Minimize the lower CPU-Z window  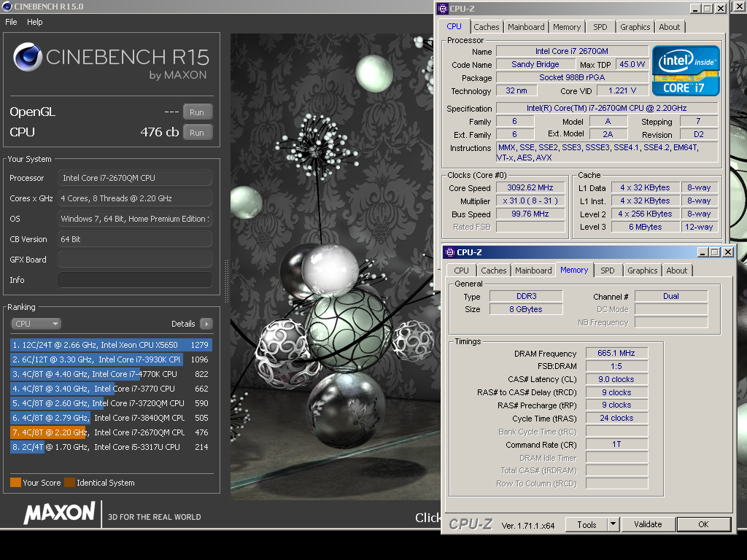[x=703, y=252]
